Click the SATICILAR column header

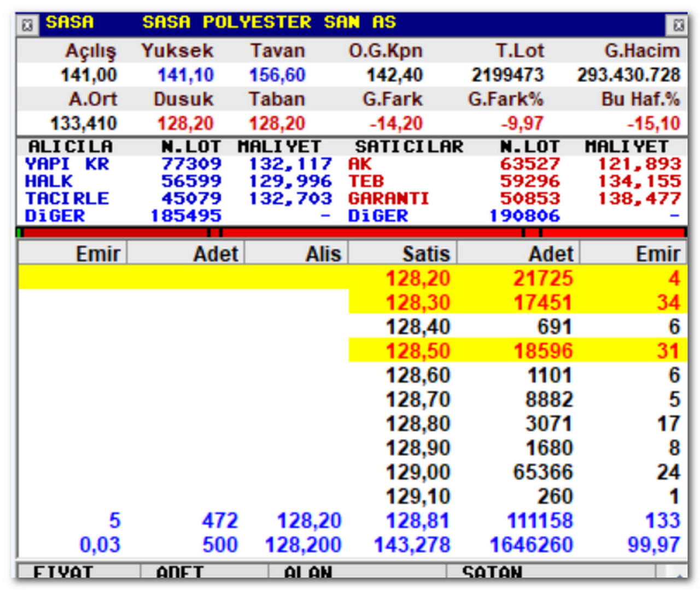[x=409, y=147]
